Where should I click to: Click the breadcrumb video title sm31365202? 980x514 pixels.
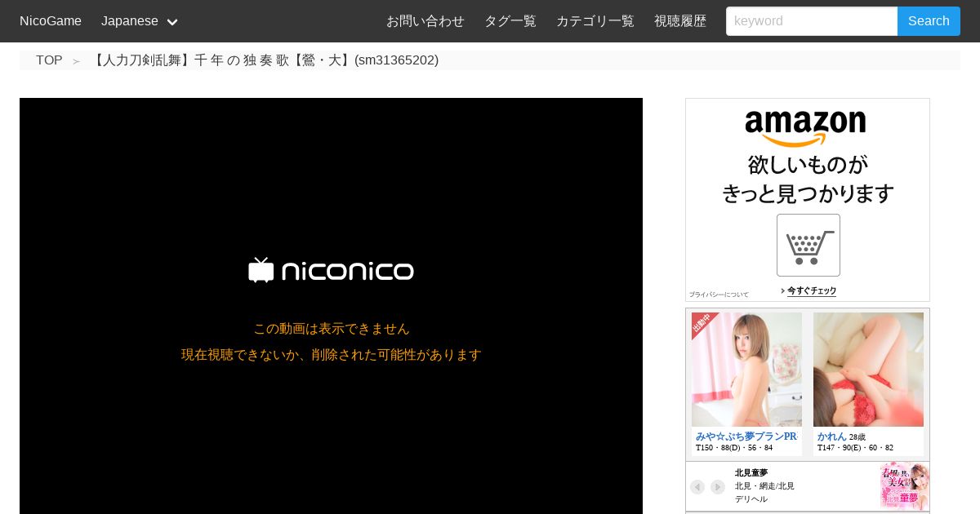pyautogui.click(x=264, y=60)
